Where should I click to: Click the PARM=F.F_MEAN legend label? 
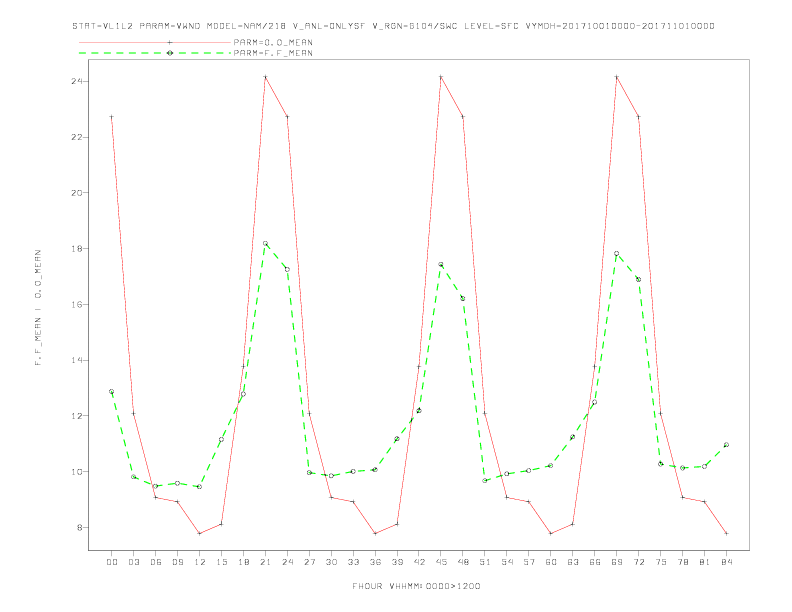[273, 53]
